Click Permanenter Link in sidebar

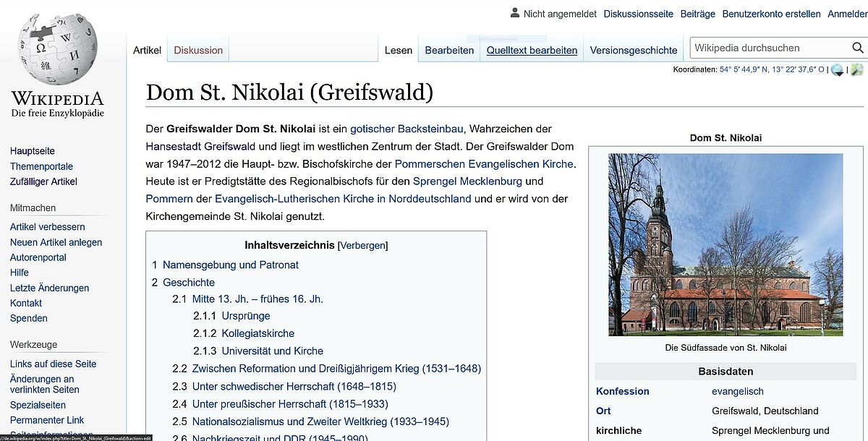[47, 420]
